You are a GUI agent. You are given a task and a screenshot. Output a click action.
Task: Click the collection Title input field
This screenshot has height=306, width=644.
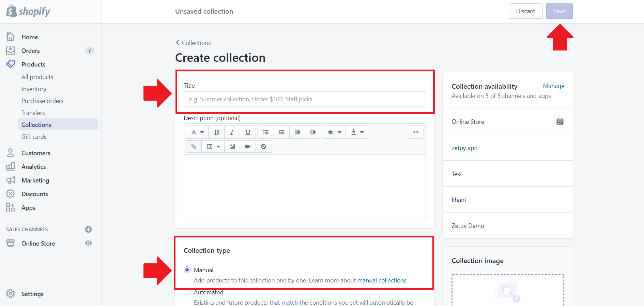point(305,99)
